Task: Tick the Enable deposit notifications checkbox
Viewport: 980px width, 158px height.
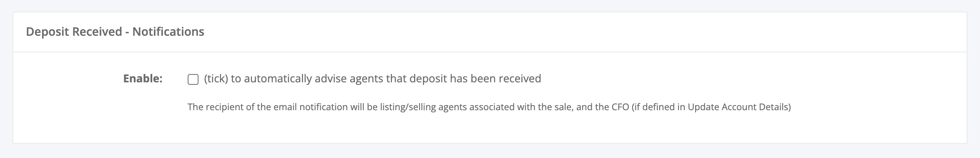Action: click(193, 79)
